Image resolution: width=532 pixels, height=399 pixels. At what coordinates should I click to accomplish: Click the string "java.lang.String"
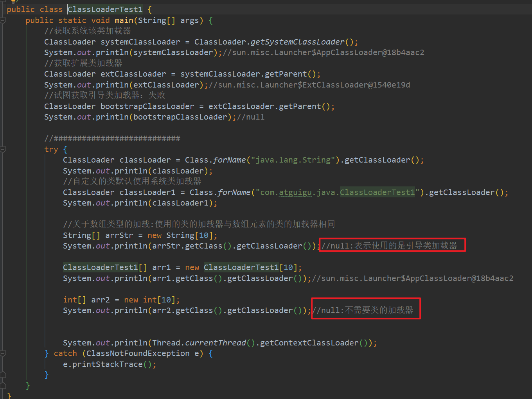pyautogui.click(x=293, y=160)
